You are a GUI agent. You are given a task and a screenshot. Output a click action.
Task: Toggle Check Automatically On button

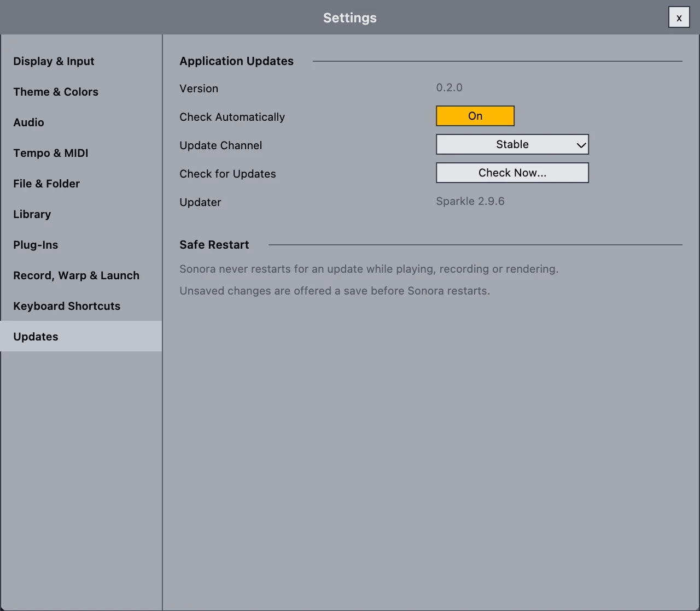[475, 116]
